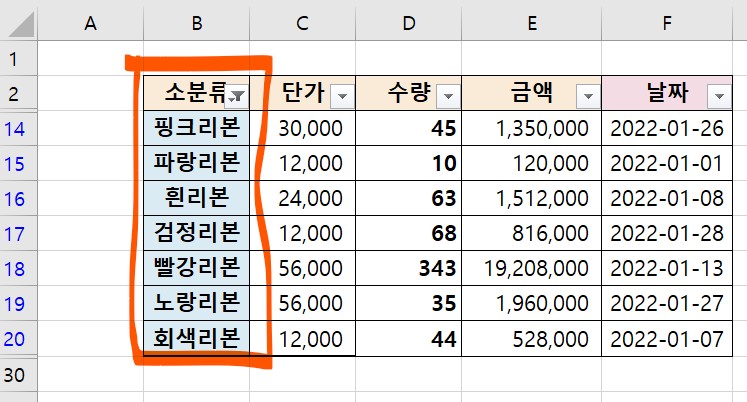Select row 2 header
Image resolution: width=747 pixels, height=402 pixels.
(x=19, y=93)
